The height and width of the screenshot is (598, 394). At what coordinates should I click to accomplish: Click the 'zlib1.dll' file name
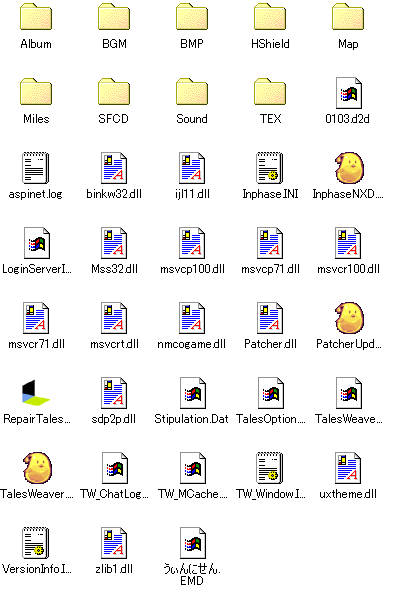tap(114, 569)
